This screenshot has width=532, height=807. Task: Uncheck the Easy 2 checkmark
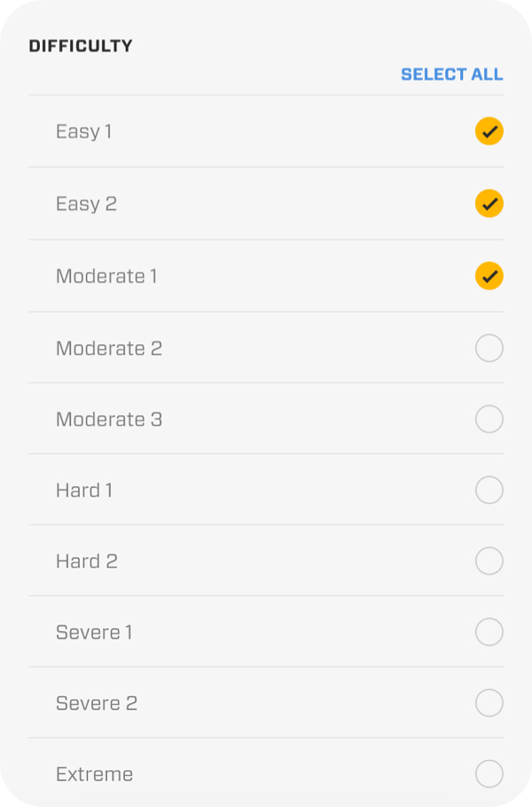[489, 204]
